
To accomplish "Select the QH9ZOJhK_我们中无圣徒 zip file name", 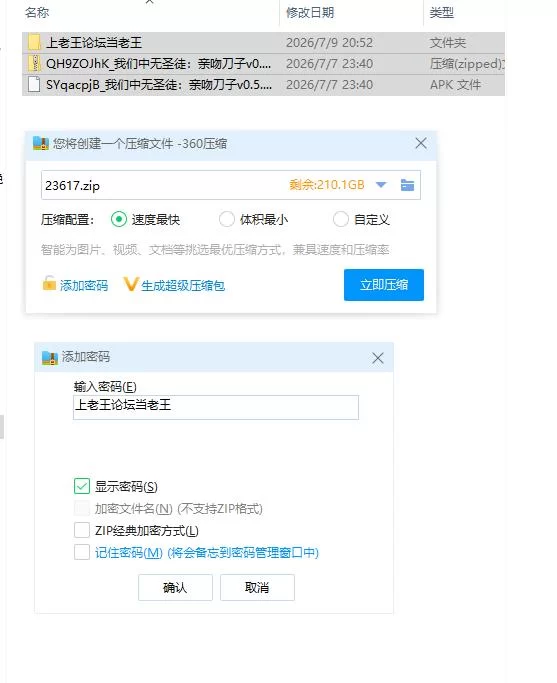I will click(159, 64).
